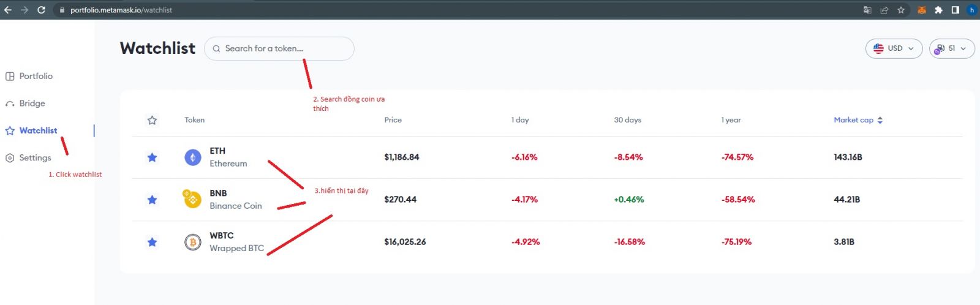Screen dimensions: 980x305
Task: Click the BNB token logo
Action: (x=192, y=199)
